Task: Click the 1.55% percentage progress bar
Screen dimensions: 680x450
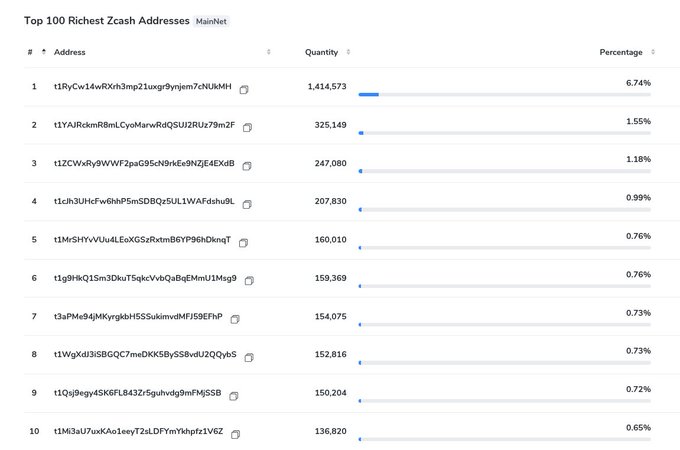Action: pos(505,133)
